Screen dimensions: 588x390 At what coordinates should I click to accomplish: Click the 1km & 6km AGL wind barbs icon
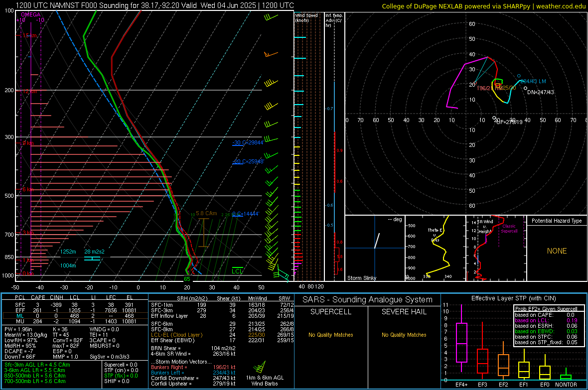pos(260,367)
